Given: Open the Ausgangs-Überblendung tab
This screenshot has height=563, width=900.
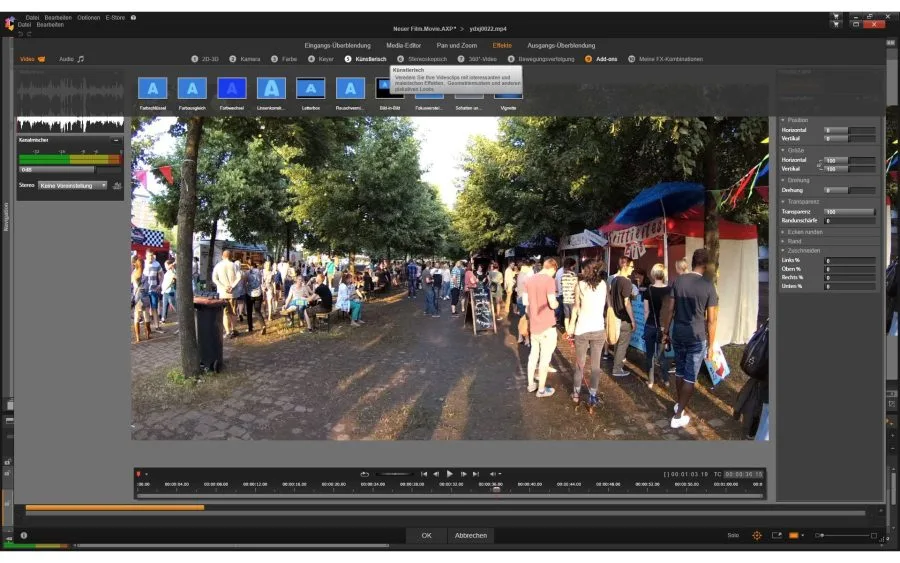Looking at the screenshot, I should 561,45.
